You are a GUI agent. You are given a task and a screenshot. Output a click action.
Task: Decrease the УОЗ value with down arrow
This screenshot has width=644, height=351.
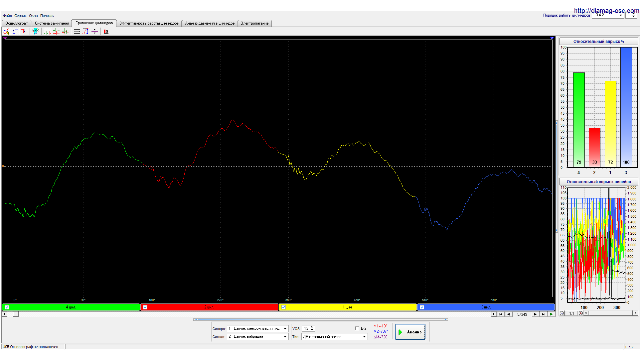[x=312, y=330]
